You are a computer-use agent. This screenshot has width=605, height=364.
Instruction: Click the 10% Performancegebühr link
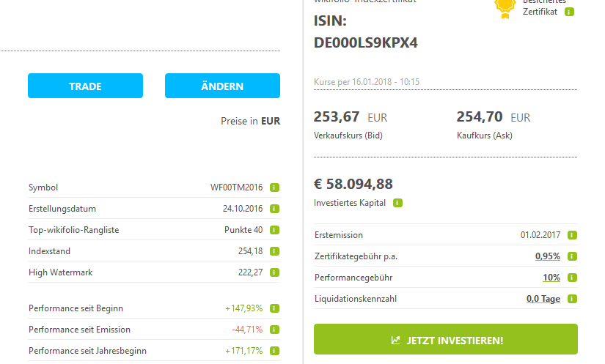pos(551,278)
